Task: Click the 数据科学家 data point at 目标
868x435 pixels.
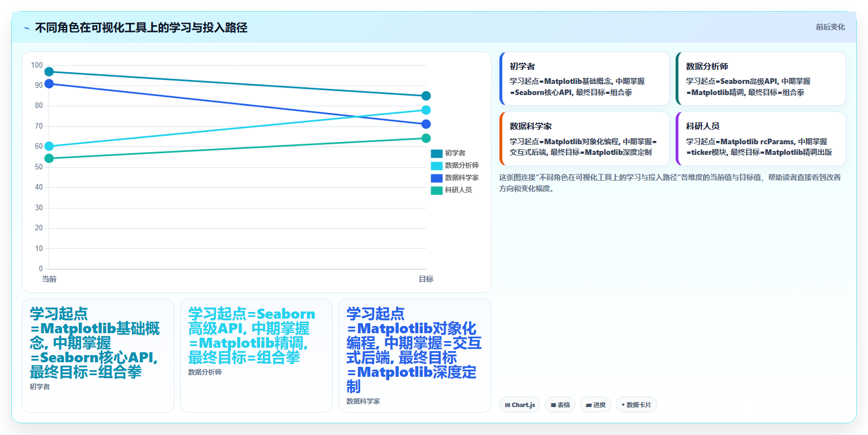Action: pos(426,124)
